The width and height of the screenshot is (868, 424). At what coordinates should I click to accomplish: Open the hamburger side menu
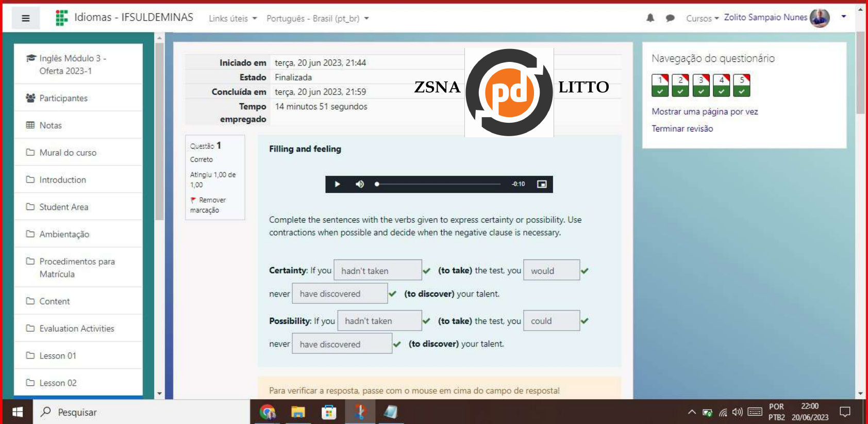coord(25,19)
